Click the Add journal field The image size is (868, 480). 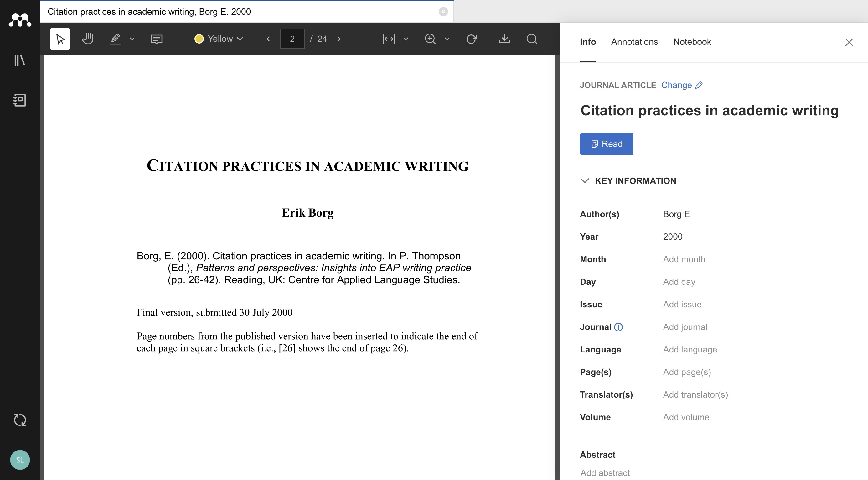[x=685, y=327]
